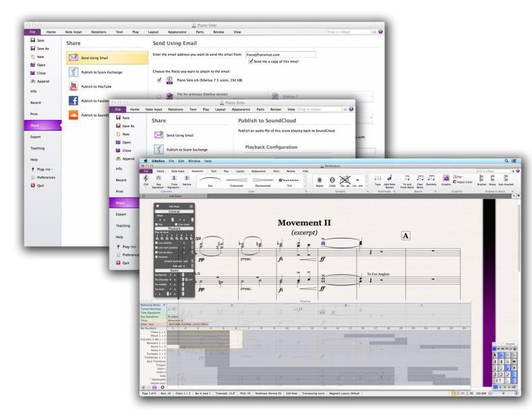Click Publish to Score Exchange in middle window
The image size is (532, 416).
[x=187, y=150]
